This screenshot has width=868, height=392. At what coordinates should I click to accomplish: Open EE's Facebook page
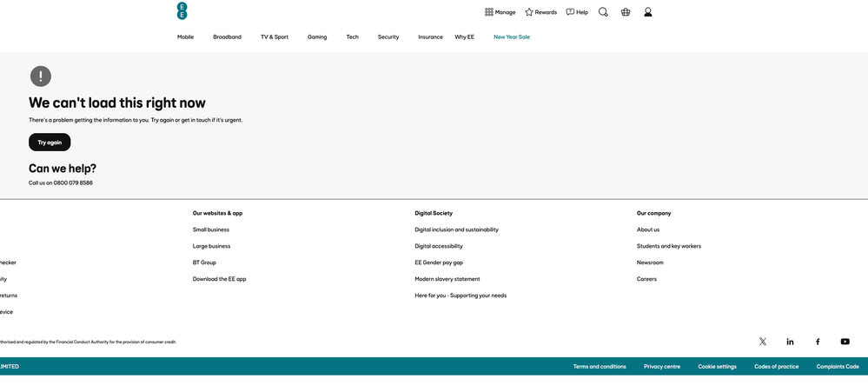[818, 342]
